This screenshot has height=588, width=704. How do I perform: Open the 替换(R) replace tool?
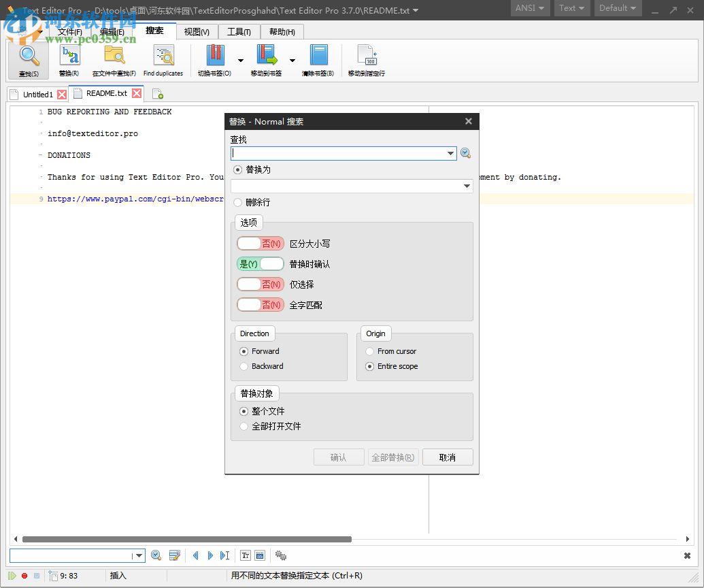tap(70, 59)
